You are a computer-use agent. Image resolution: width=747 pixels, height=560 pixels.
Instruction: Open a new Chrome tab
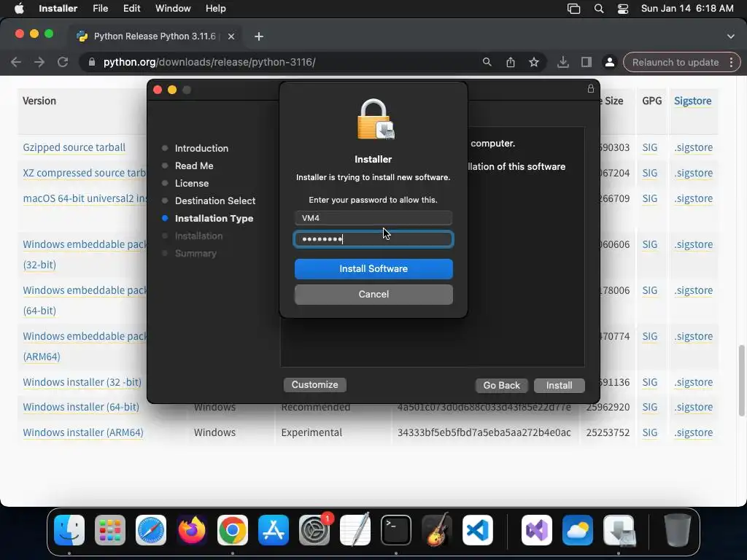(259, 36)
